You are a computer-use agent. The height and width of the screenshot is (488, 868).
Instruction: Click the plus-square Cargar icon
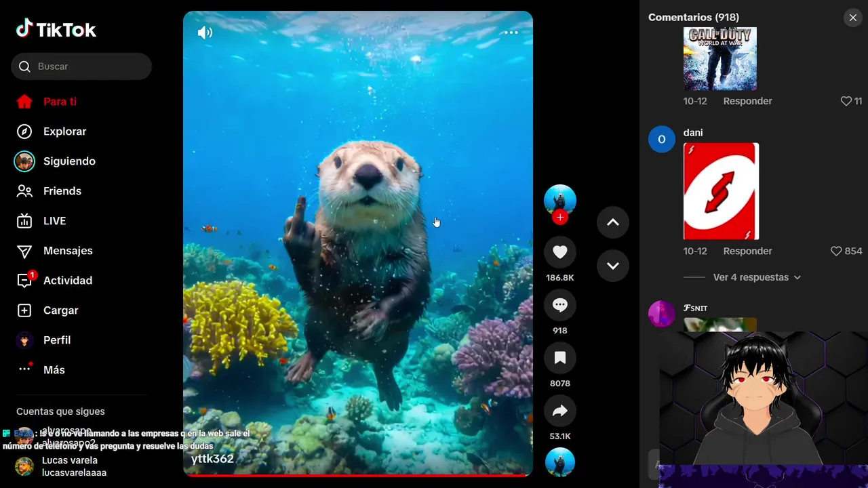point(24,310)
